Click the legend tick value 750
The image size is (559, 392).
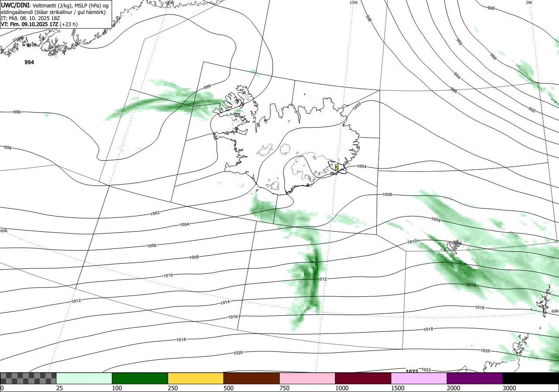pos(284,388)
